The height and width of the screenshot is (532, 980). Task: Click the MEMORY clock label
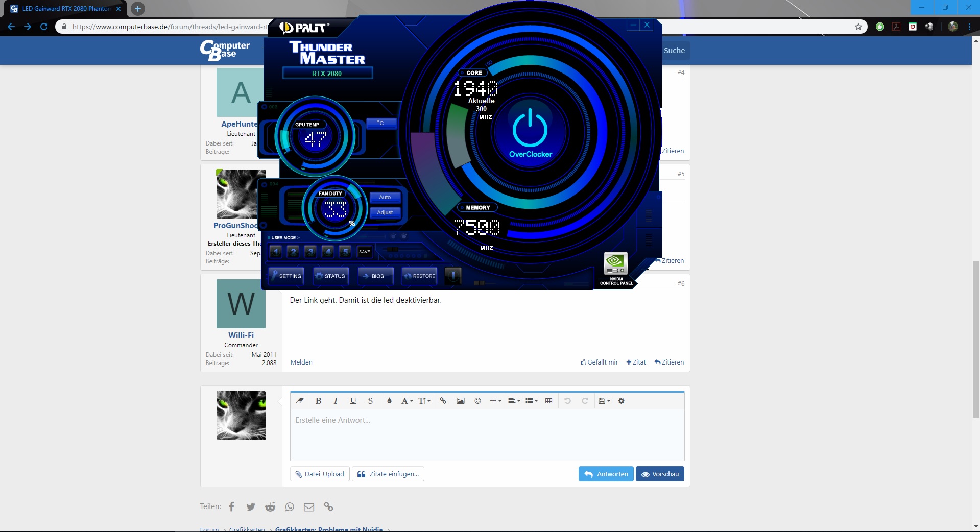click(x=477, y=208)
